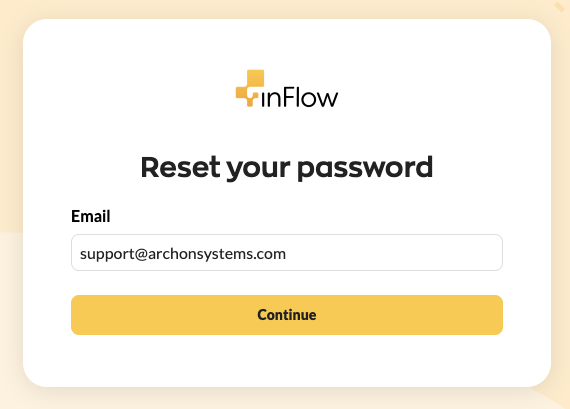Click the "Reset your password" heading
The image size is (570, 409).
click(287, 168)
